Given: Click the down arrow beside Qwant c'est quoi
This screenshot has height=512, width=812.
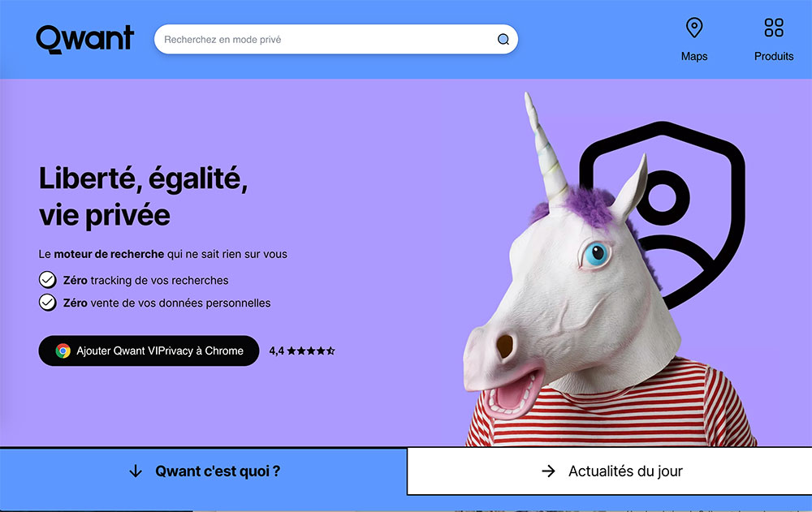Looking at the screenshot, I should tap(136, 471).
